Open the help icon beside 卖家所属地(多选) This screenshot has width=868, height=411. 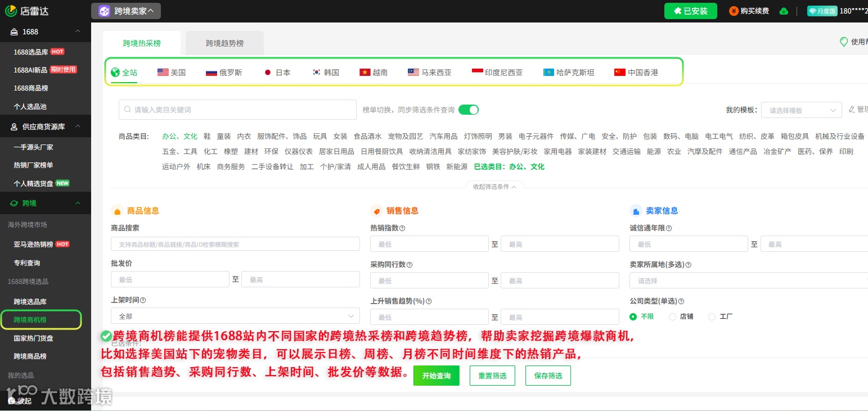point(689,265)
